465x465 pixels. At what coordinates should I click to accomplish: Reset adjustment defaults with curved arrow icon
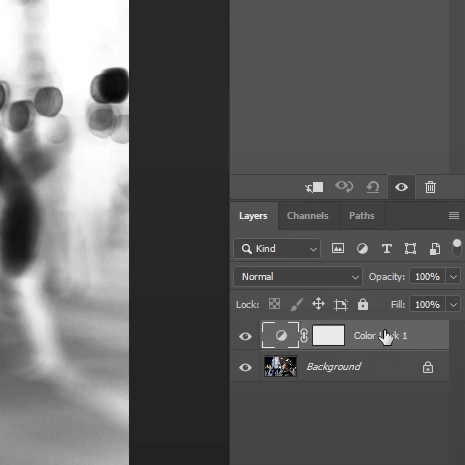click(x=373, y=187)
